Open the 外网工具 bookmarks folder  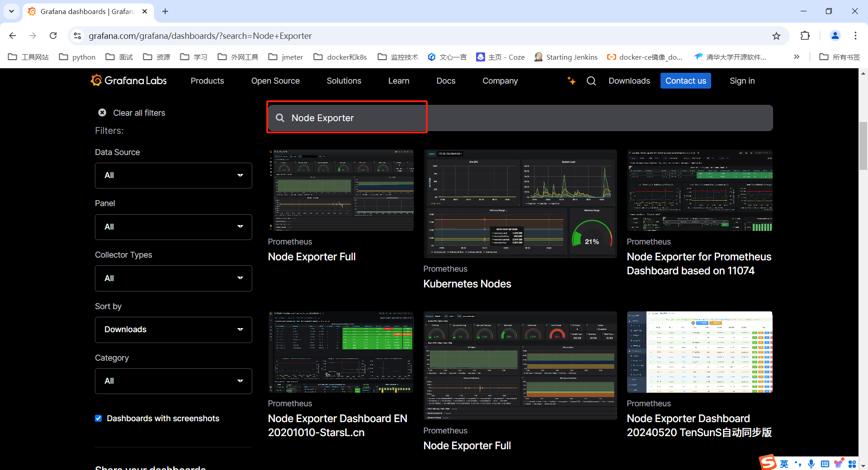[x=238, y=57]
